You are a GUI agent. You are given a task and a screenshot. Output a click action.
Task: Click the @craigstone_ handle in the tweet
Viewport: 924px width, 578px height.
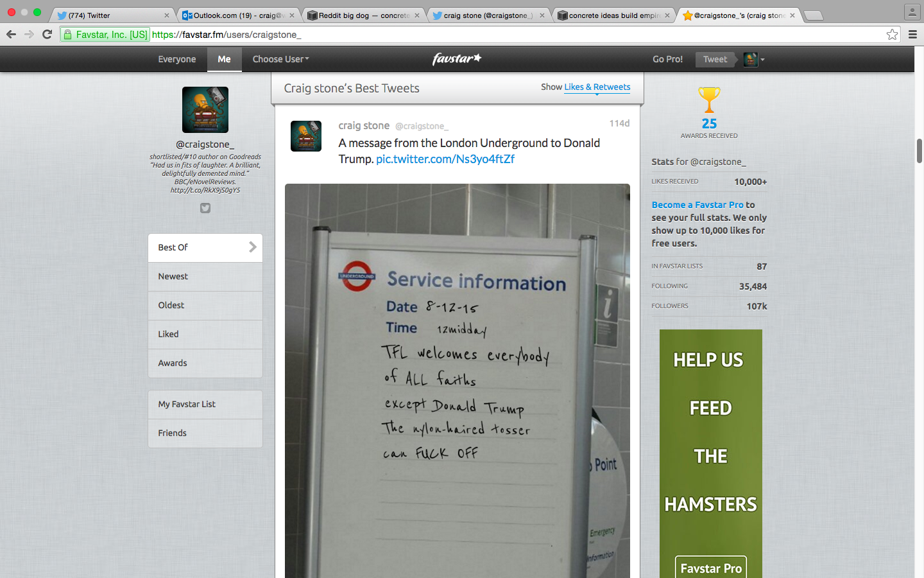click(x=422, y=126)
